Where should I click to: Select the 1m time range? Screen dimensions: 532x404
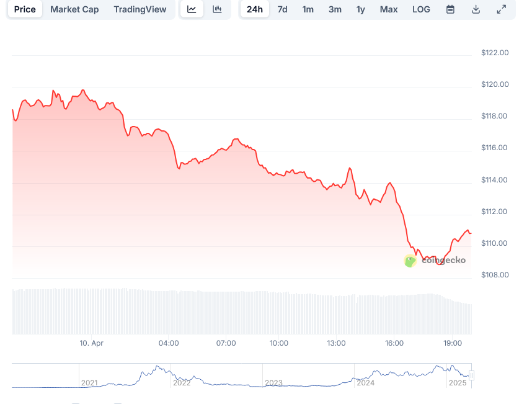coord(308,9)
